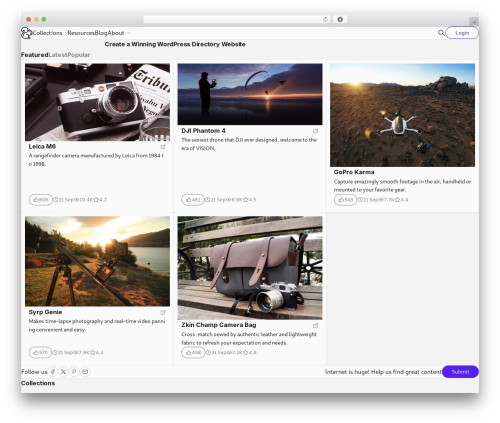Click the browser download icon
Screen dimensions: 500x423
click(x=340, y=19)
